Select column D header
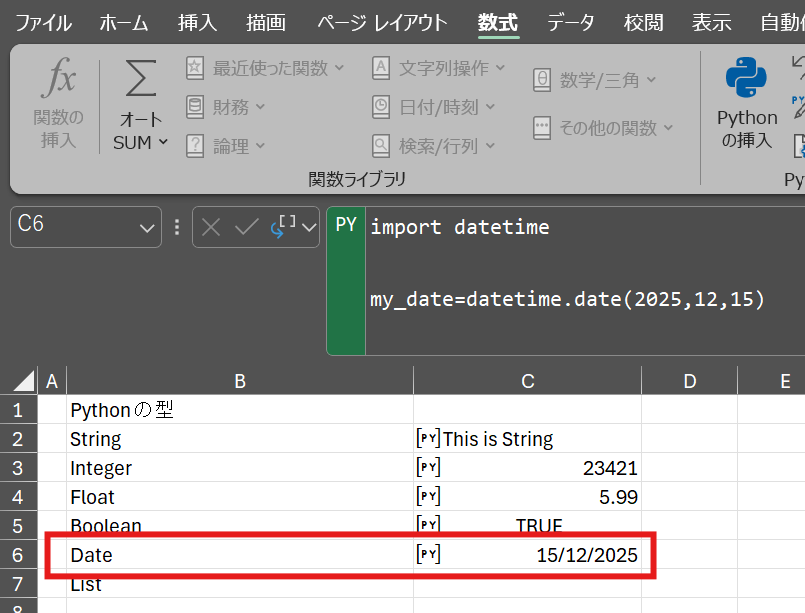 click(x=689, y=381)
